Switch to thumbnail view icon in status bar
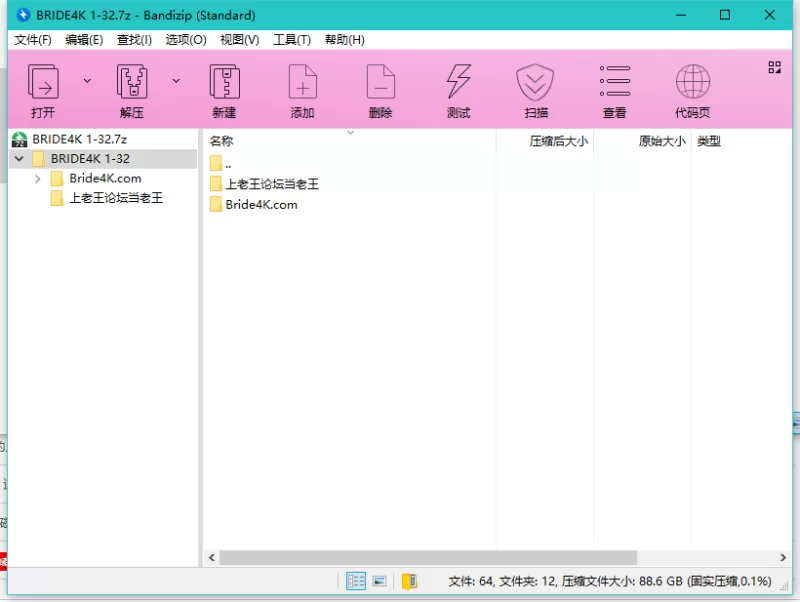The image size is (800, 602). (379, 581)
